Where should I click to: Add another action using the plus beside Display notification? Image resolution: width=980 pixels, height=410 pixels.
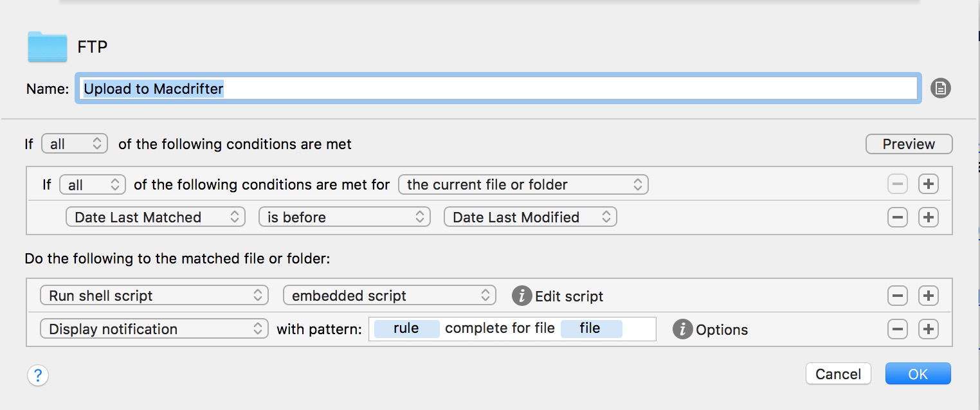pyautogui.click(x=928, y=329)
